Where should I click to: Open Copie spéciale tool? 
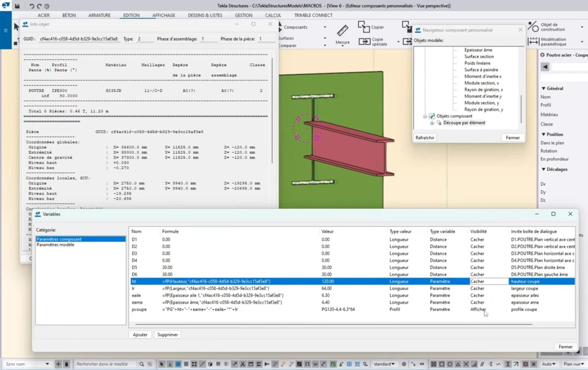(364, 42)
